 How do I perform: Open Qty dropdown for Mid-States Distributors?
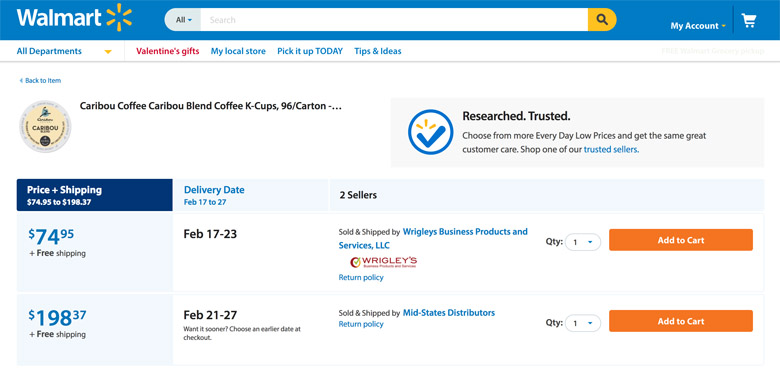[583, 323]
